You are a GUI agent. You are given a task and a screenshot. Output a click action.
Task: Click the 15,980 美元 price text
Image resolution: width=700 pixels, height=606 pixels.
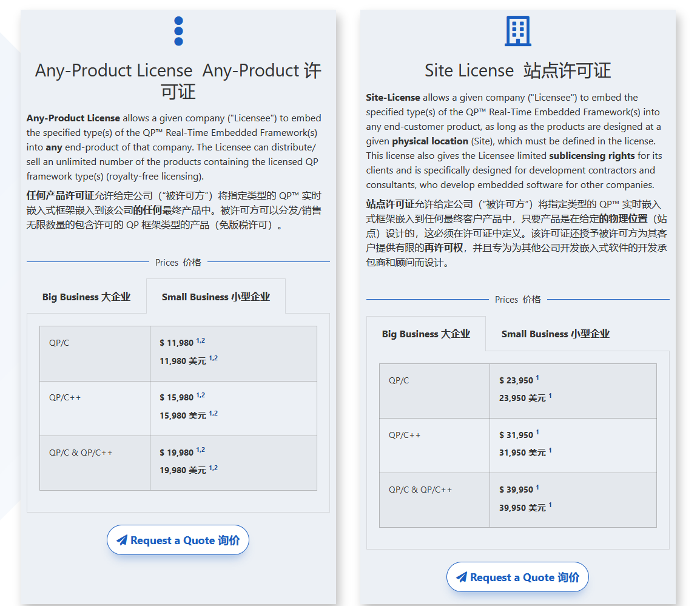point(183,416)
